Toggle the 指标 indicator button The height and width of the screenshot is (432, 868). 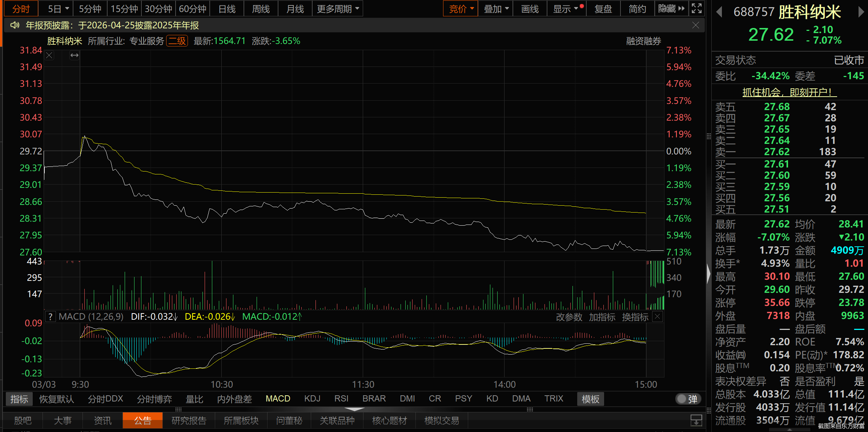pos(19,399)
